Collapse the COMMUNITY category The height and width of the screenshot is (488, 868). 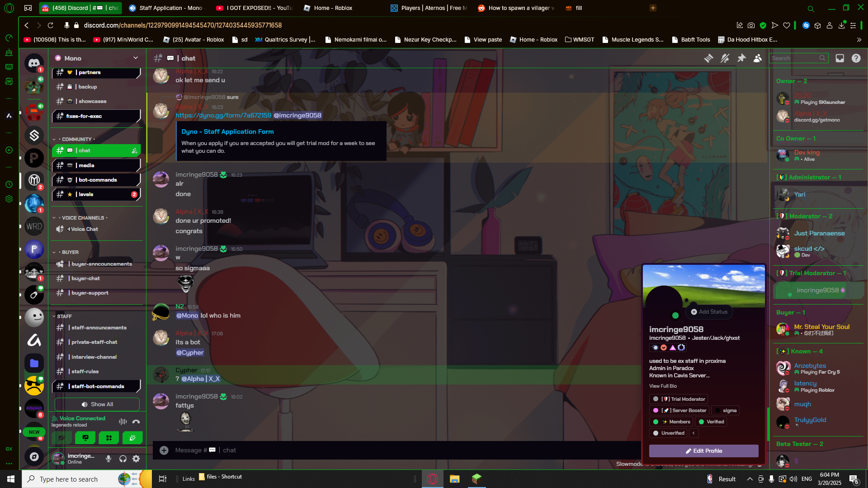click(76, 139)
